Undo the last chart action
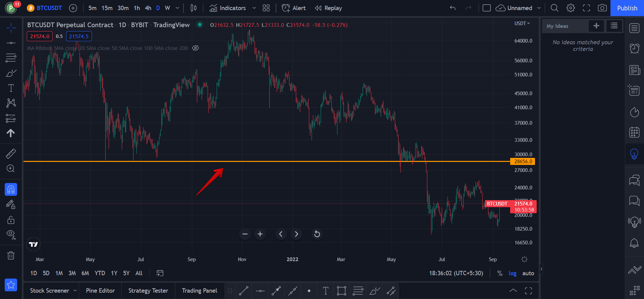 point(453,8)
